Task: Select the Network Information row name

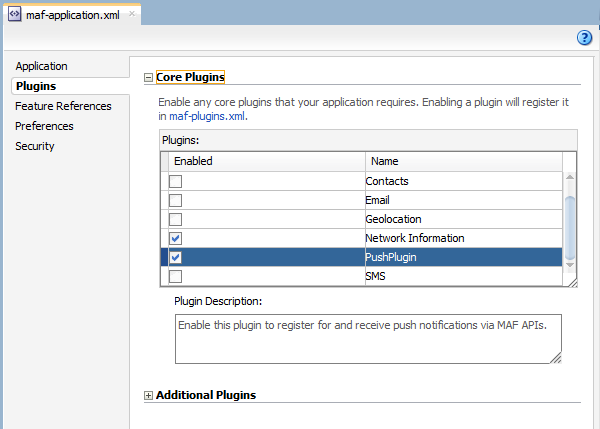Action: 415,238
